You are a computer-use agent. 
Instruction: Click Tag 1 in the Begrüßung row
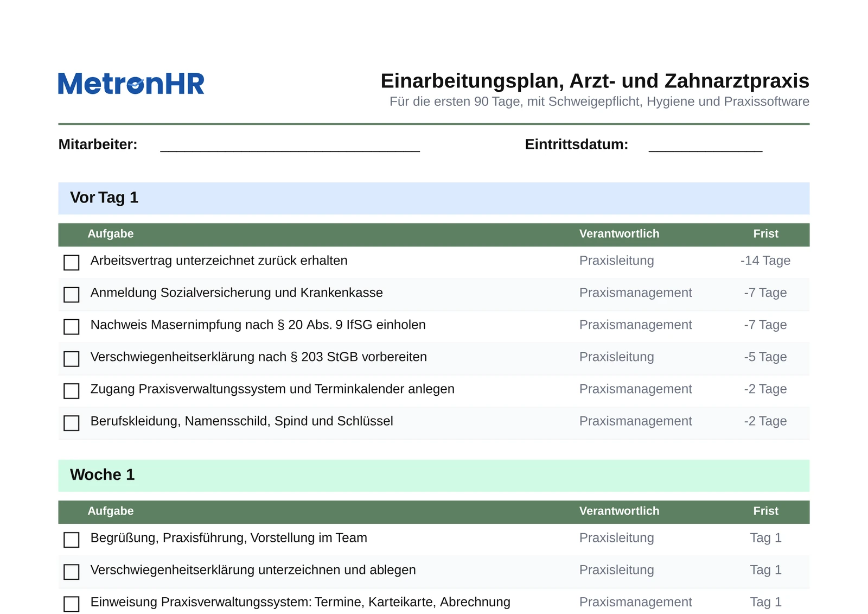(765, 538)
